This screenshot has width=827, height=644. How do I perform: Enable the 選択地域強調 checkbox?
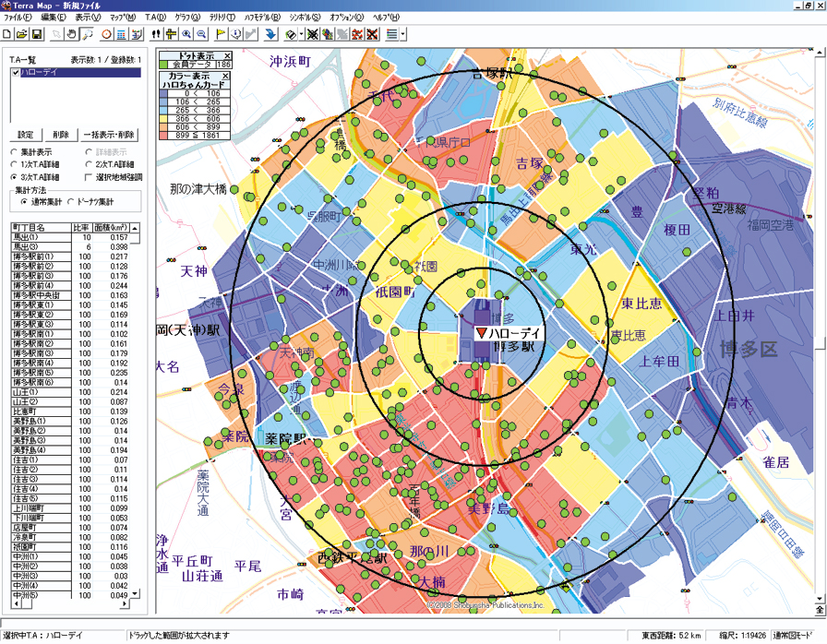(x=89, y=177)
